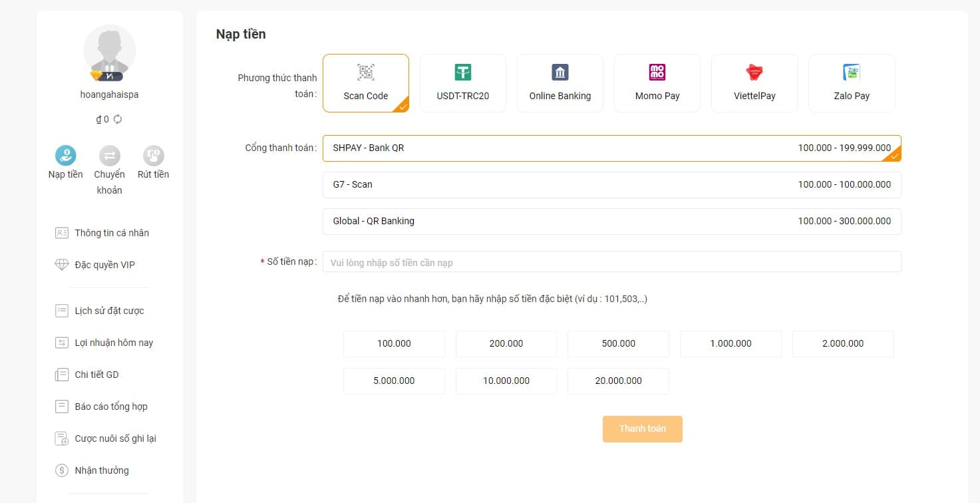Select G7 - Scan payment gateway
This screenshot has height=503, width=980.
tap(612, 185)
